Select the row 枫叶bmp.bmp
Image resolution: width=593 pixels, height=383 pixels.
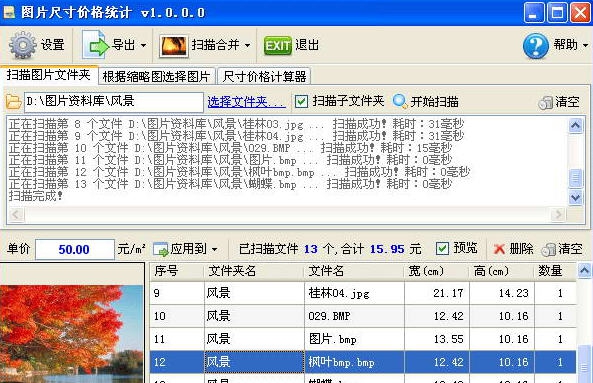coord(363,362)
